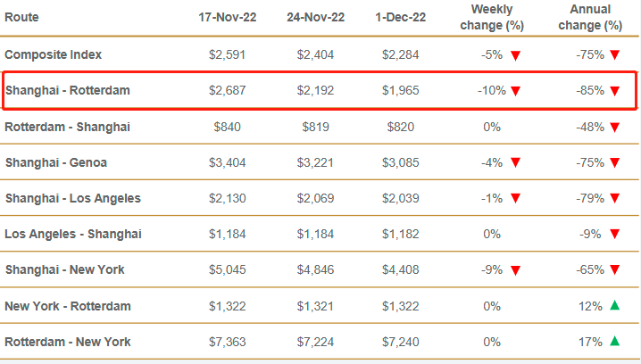
Task: Click red down arrow for Shanghai - Rotterdam annual change
Action: click(x=614, y=90)
